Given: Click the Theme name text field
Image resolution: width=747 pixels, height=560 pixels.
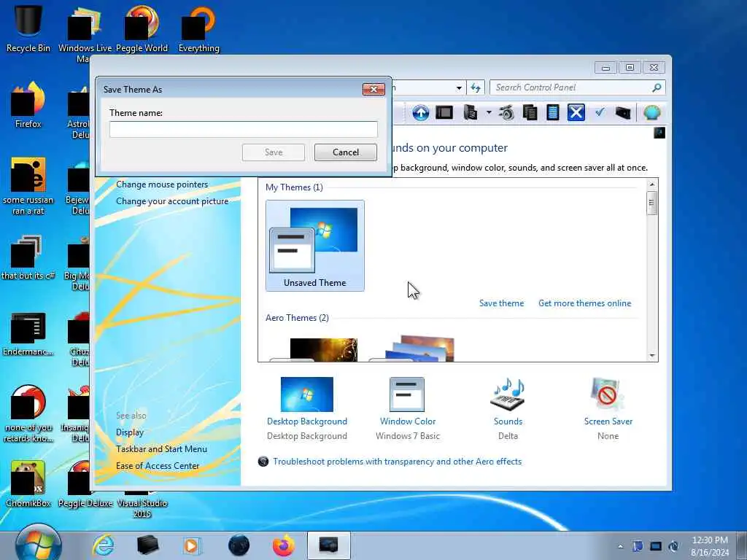Looking at the screenshot, I should (x=244, y=129).
